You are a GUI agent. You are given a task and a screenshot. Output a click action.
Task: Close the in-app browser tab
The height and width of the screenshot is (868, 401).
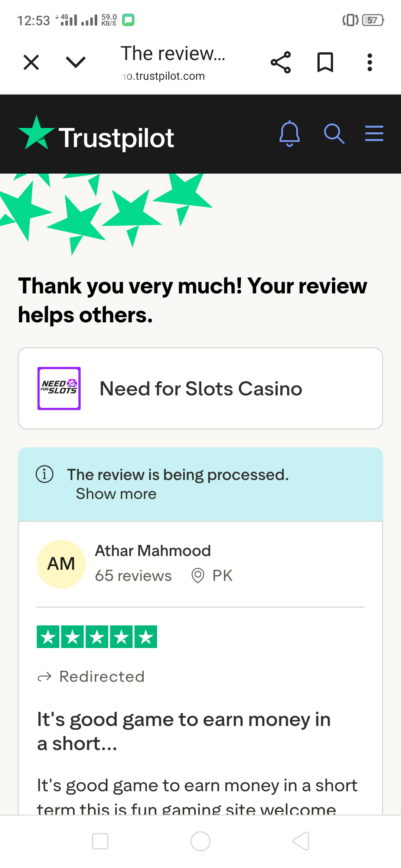coord(31,62)
